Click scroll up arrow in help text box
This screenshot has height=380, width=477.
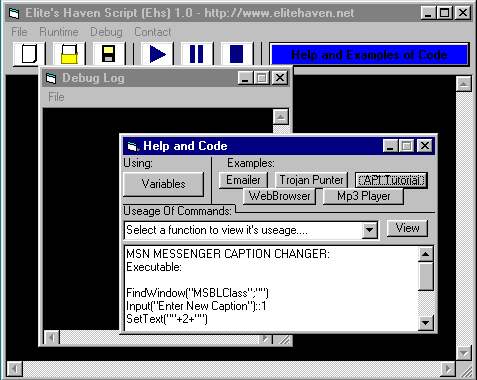426,255
